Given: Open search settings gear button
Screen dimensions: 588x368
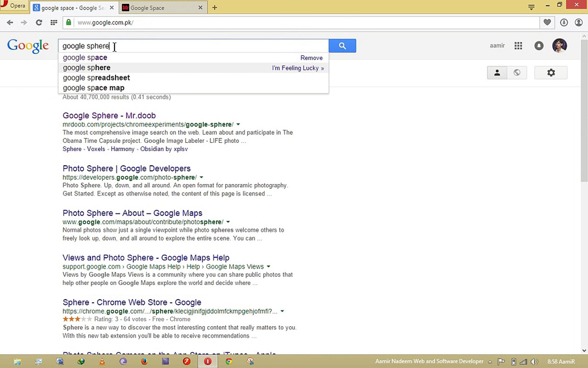Looking at the screenshot, I should click(x=551, y=73).
